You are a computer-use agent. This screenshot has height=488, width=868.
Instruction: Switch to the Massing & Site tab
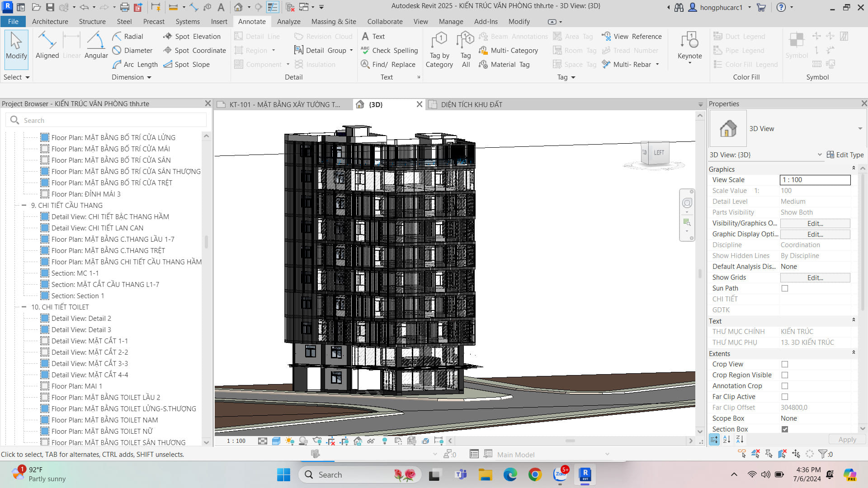tap(334, 21)
